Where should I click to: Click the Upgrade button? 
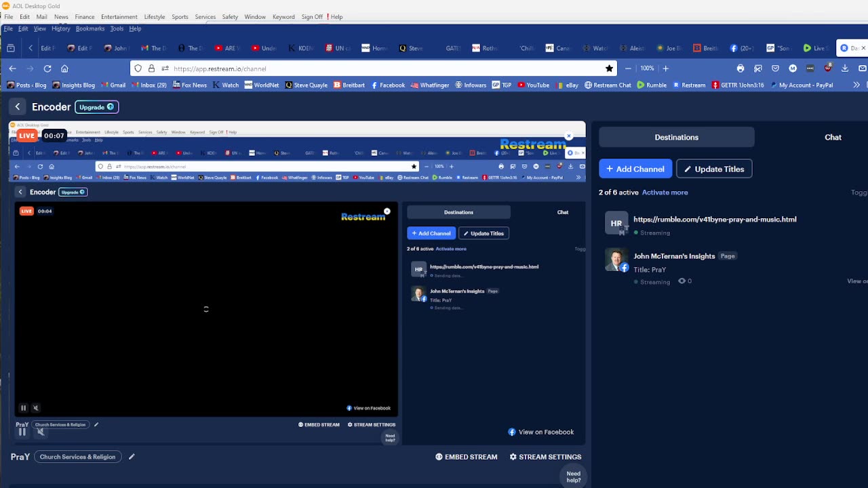click(x=96, y=107)
